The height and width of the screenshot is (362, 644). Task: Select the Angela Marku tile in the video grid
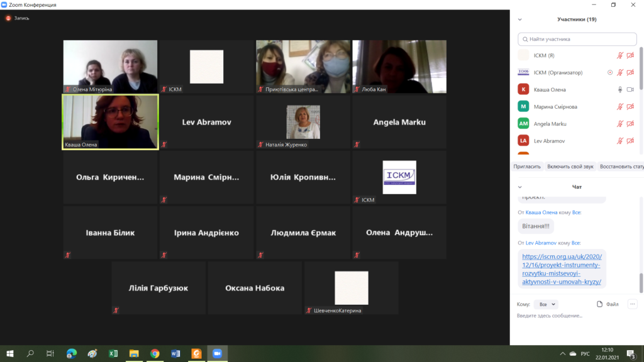[x=399, y=122]
